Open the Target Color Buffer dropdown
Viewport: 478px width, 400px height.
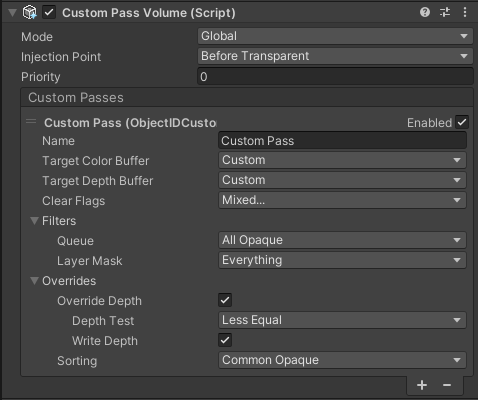tap(342, 160)
